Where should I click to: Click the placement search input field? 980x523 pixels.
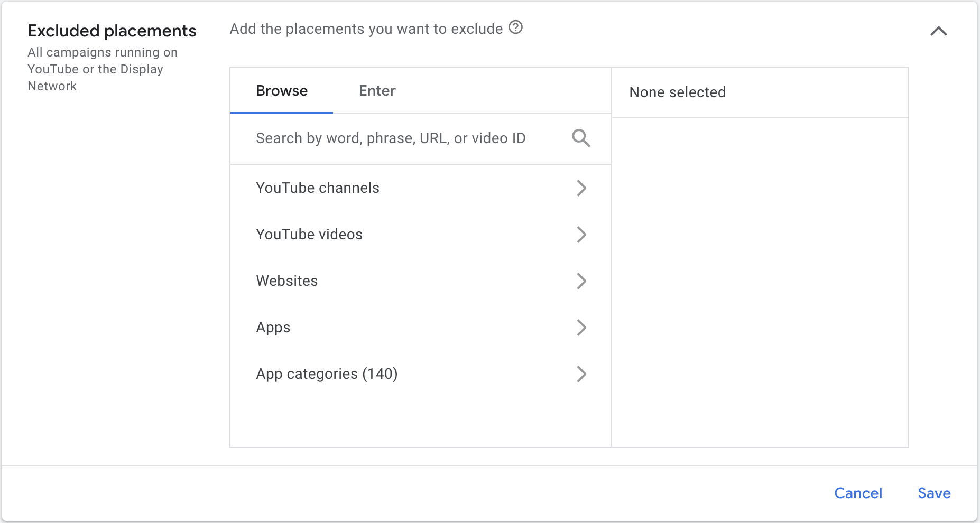coord(391,138)
